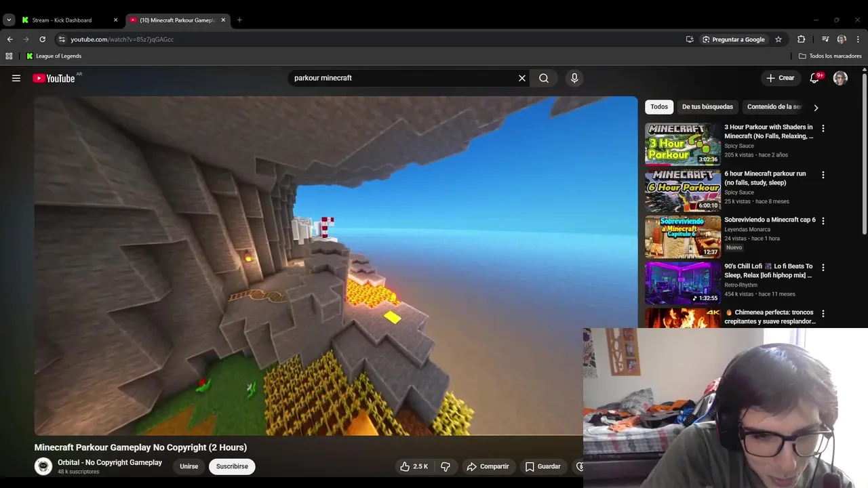Open the Orbital channel avatar
Viewport: 868px width, 488px height.
point(43,466)
